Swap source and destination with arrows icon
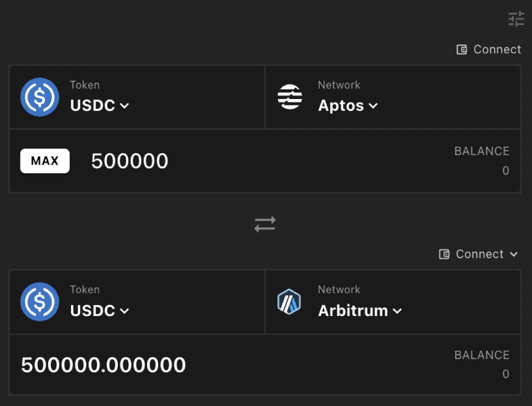532x406 pixels. coord(265,224)
